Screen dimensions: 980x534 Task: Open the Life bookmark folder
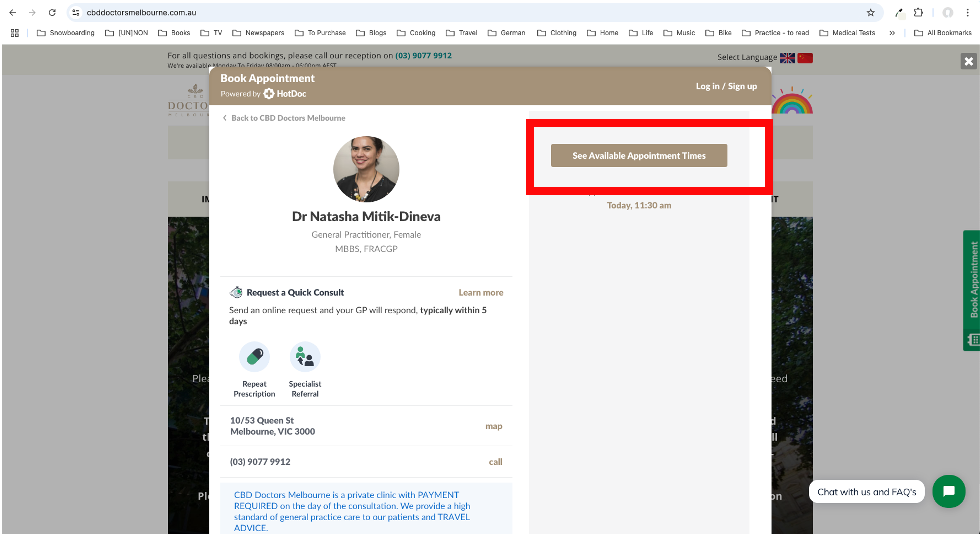click(641, 33)
